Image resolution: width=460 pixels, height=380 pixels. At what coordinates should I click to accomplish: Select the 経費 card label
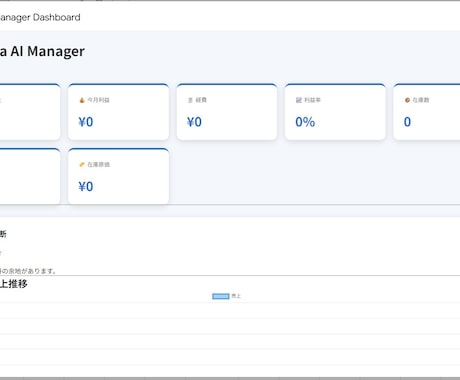(201, 100)
